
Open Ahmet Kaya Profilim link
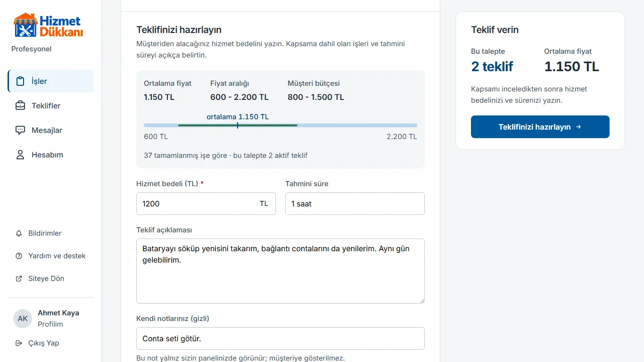[50, 319]
